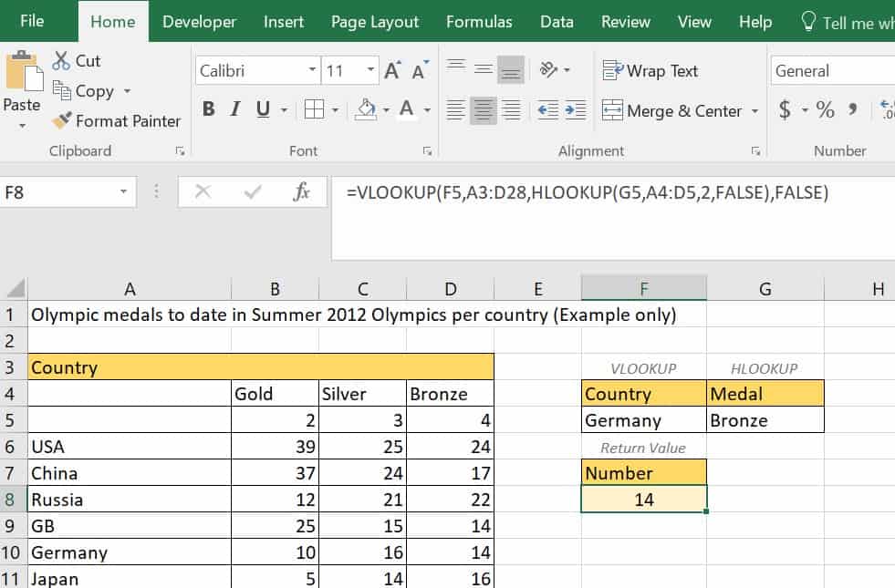The width and height of the screenshot is (895, 588).
Task: Increase cell indent
Action: [576, 109]
